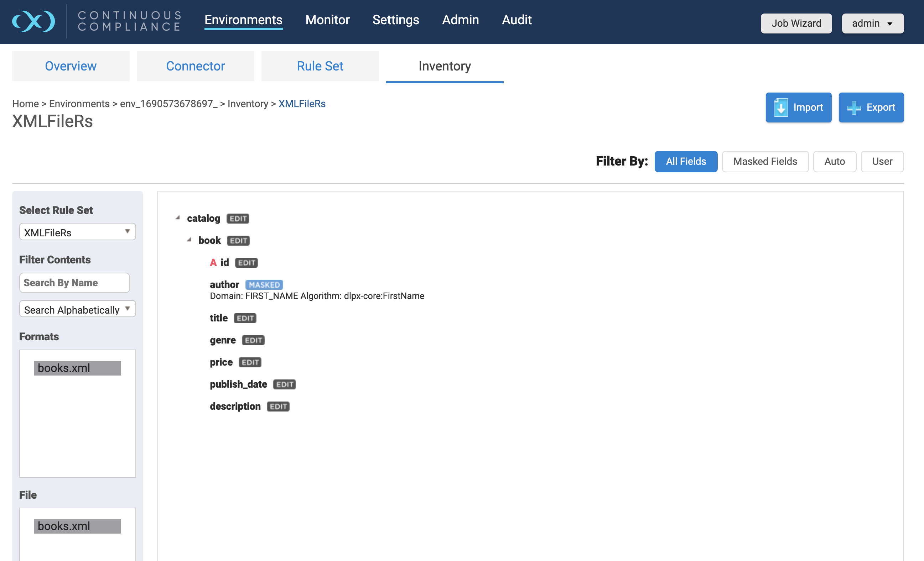Click the Import download icon
The height and width of the screenshot is (561, 924).
[x=781, y=108]
